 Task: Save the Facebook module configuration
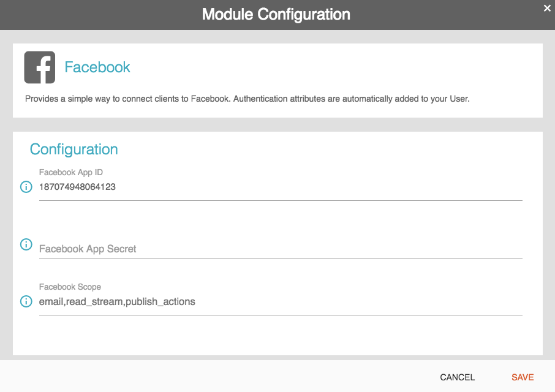point(523,377)
